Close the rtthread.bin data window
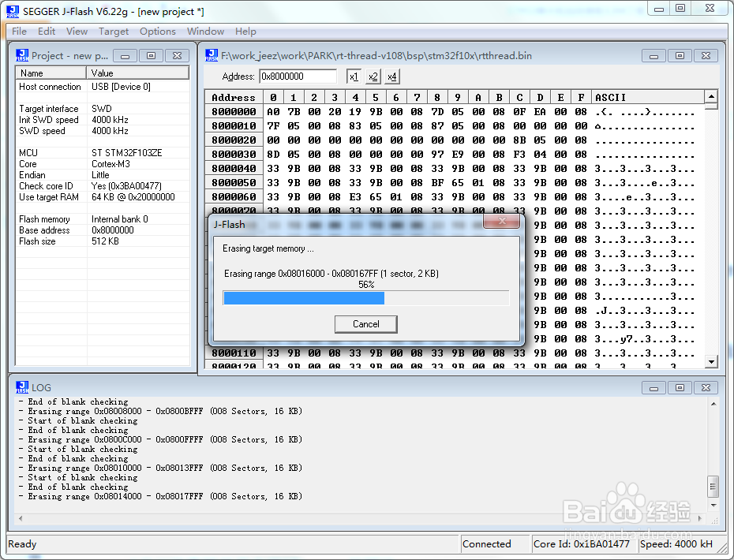The width and height of the screenshot is (734, 560). [x=706, y=56]
